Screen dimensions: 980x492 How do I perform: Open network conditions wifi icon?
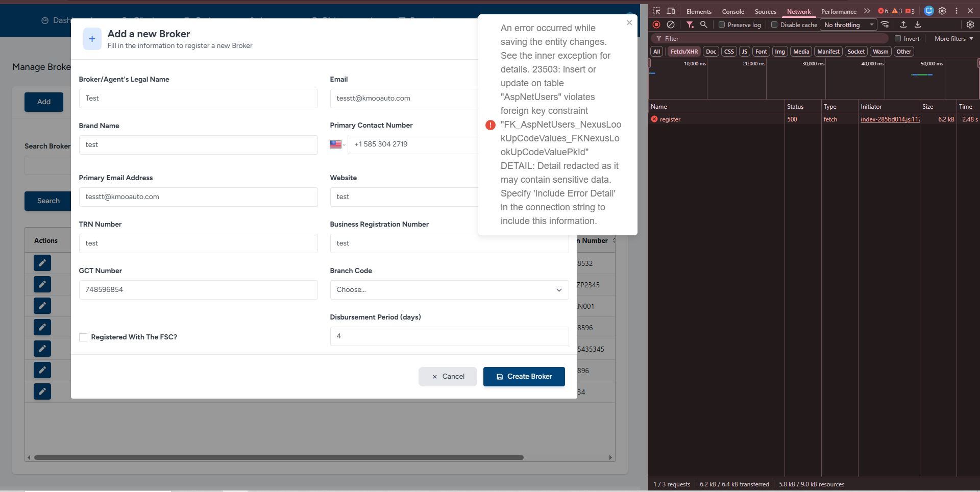point(885,24)
